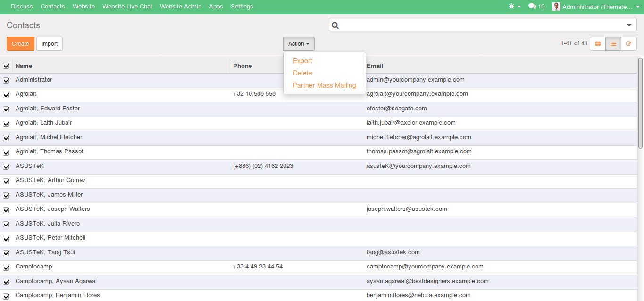Click the Import button
This screenshot has width=644, height=301.
click(50, 44)
